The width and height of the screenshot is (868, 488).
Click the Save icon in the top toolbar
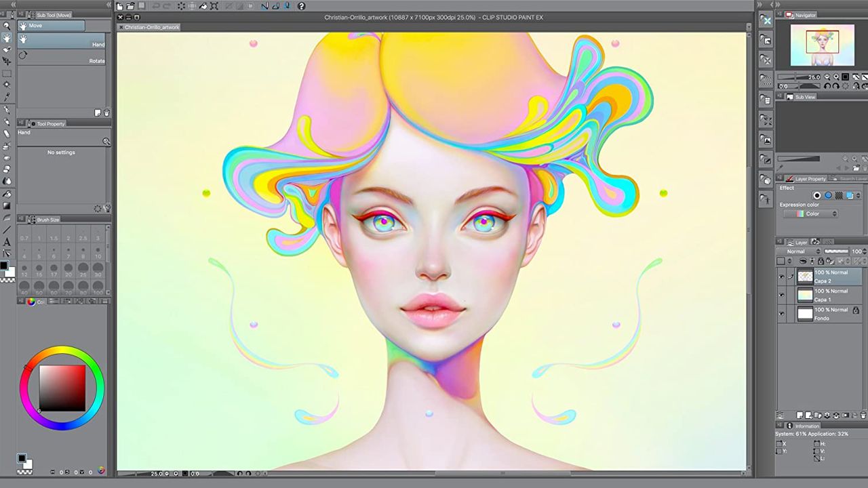[x=142, y=7]
